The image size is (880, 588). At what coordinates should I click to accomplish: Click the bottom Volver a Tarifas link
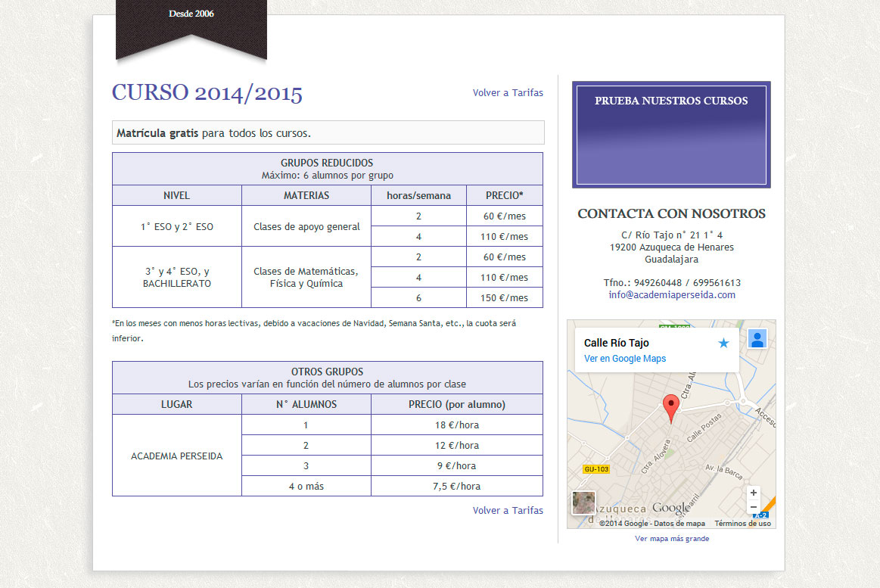pos(508,511)
